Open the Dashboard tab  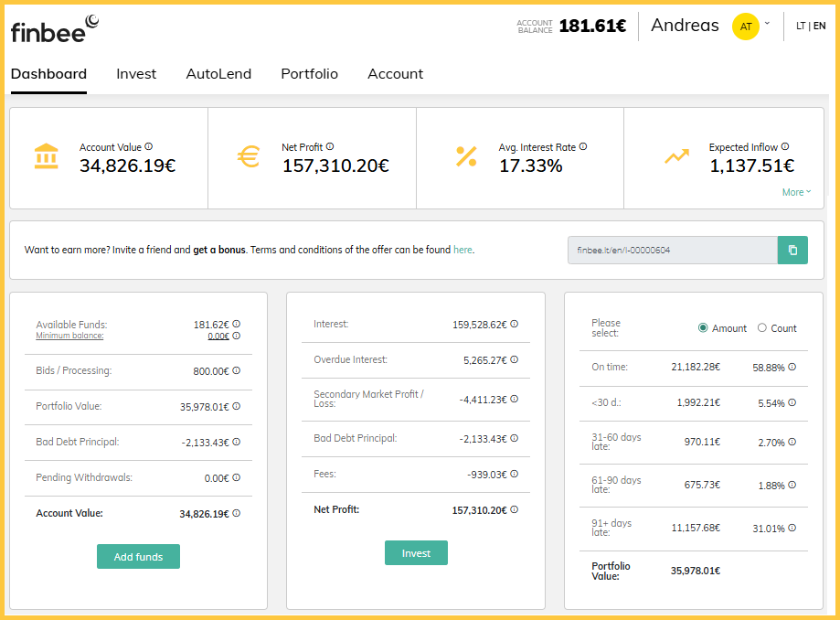[48, 74]
